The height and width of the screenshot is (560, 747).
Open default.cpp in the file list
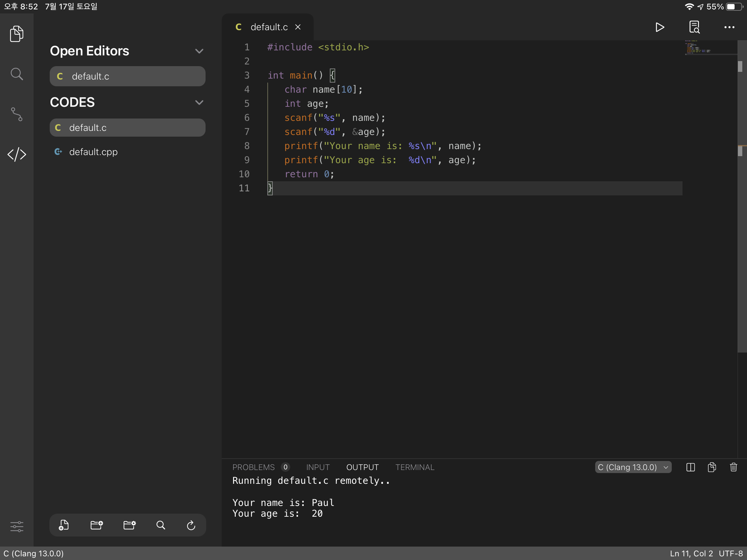[x=93, y=152]
